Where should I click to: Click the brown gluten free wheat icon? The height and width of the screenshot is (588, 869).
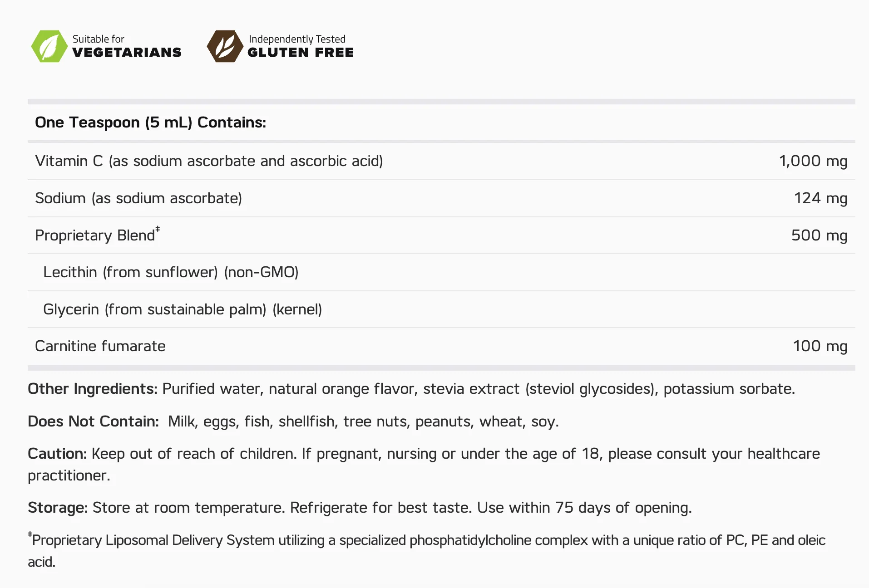point(225,46)
